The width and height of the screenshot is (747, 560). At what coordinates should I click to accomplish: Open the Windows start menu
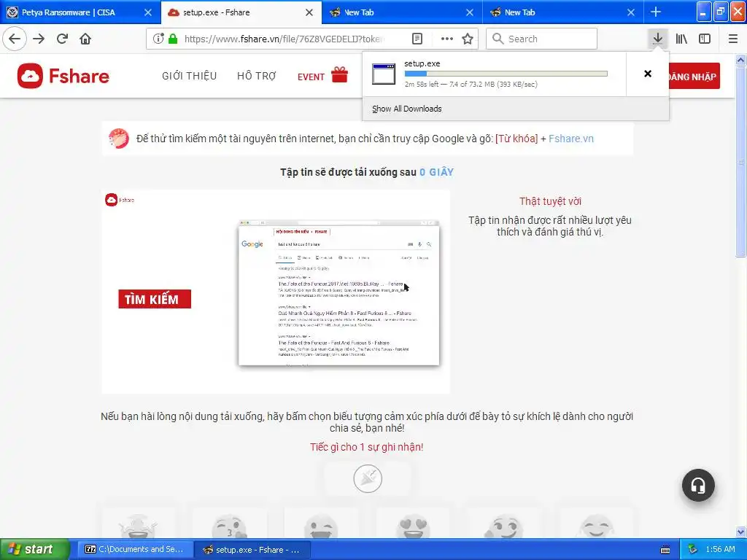[34, 549]
